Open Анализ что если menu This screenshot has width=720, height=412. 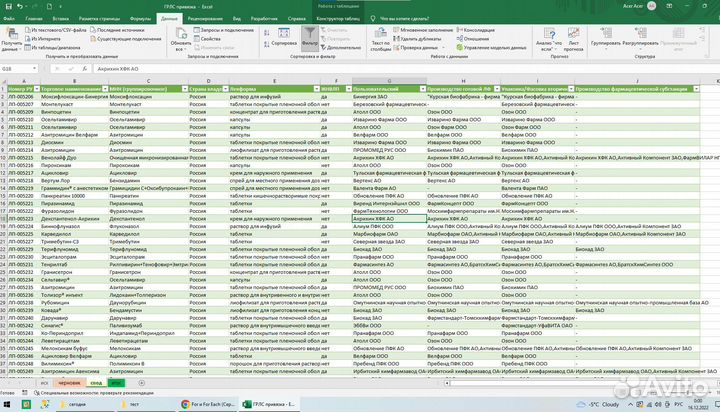(x=549, y=39)
